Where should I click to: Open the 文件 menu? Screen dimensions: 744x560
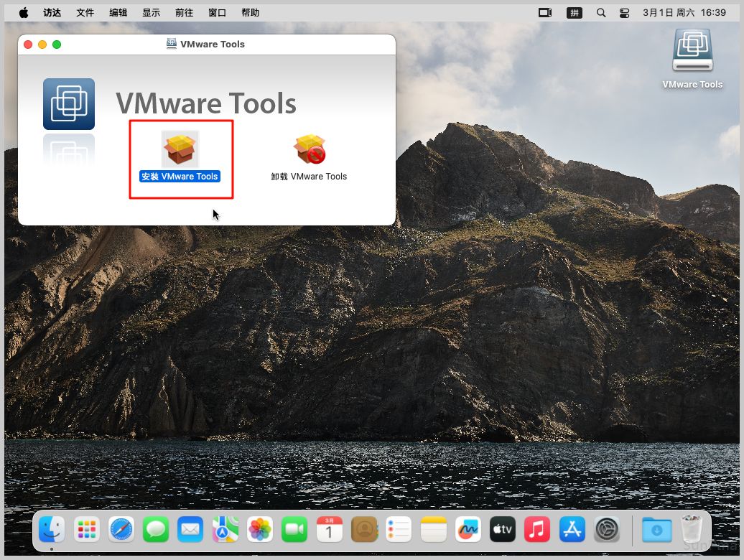(85, 13)
